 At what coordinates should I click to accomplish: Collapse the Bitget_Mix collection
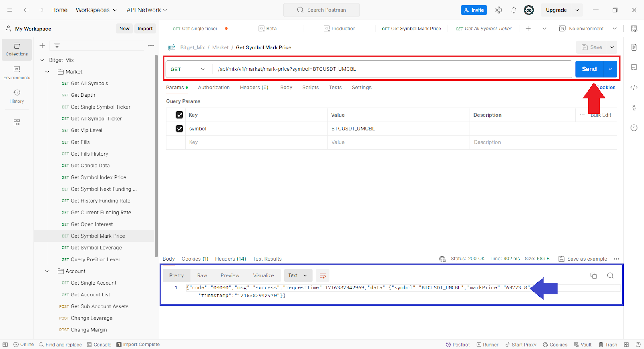coord(42,60)
